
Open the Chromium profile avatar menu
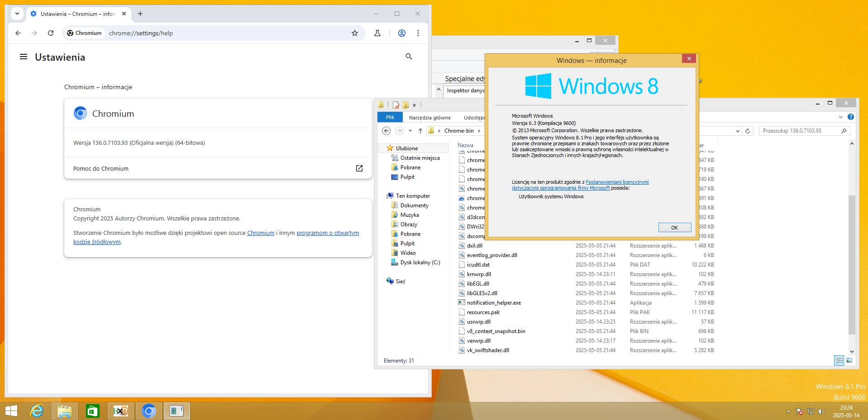(402, 33)
